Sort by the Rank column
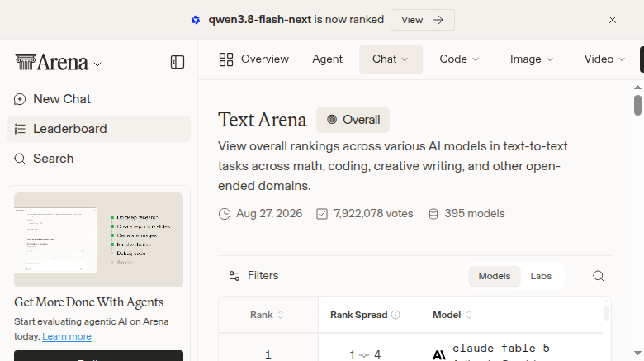The image size is (644, 361). (267, 315)
